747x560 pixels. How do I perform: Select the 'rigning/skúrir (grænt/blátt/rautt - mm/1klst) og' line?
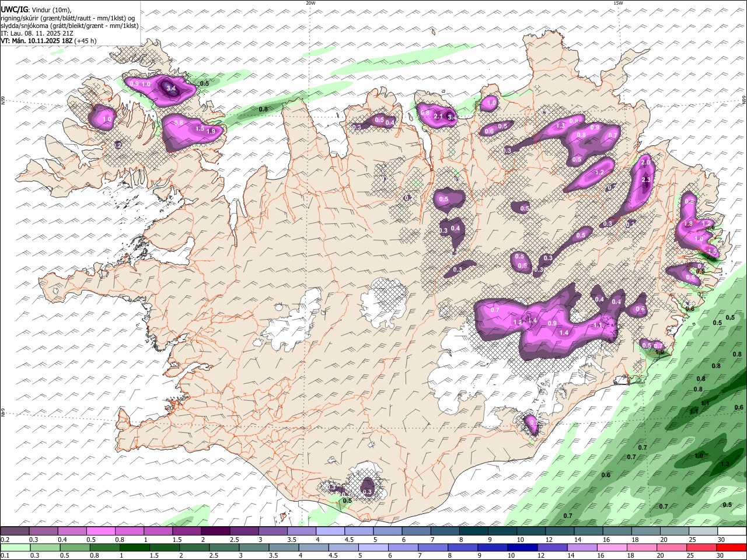pyautogui.click(x=69, y=18)
